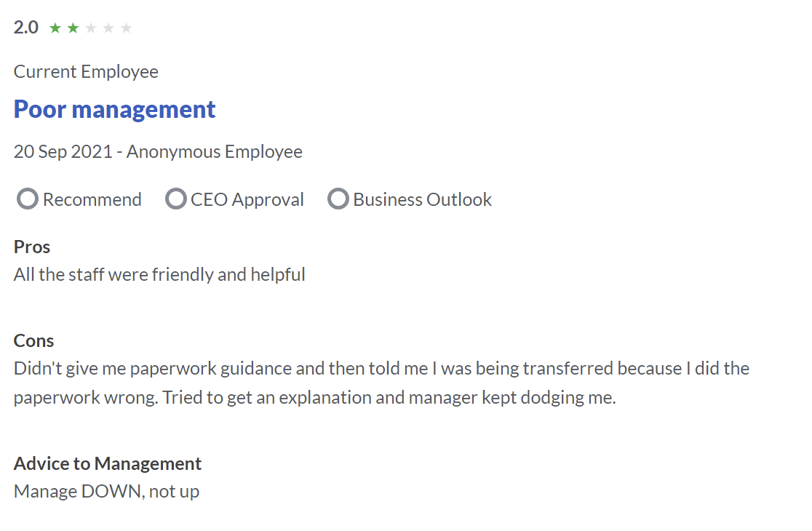Click the 'Recommend' label text
Viewport: 812px width, 531px height.
(92, 199)
